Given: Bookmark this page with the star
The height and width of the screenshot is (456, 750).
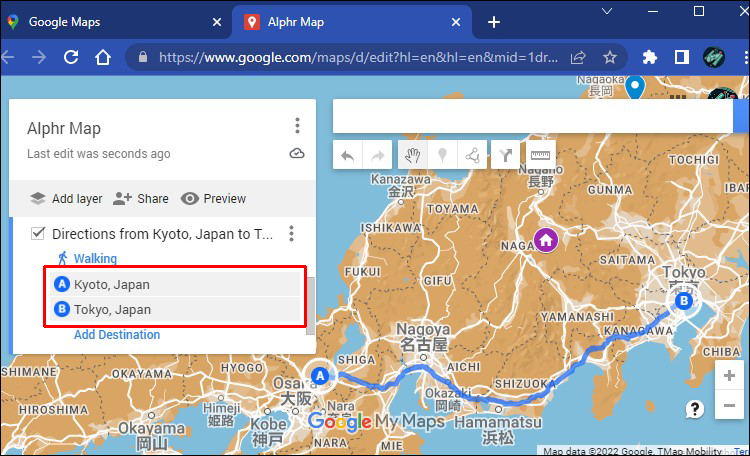Looking at the screenshot, I should pos(609,57).
